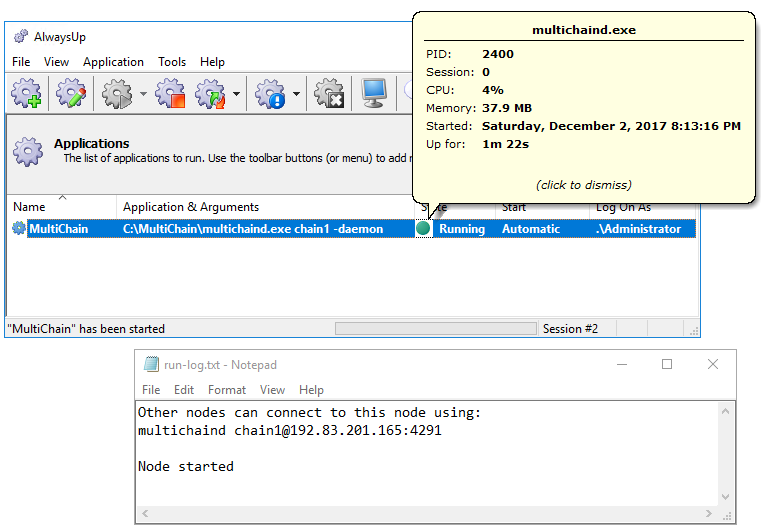Screen dimensions: 764x531
Task: Click the MultiChain row gear icon
Action: [x=19, y=228]
